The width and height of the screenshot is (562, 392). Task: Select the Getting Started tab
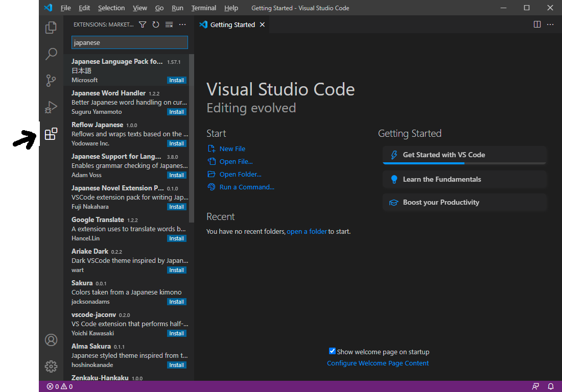[x=232, y=24]
